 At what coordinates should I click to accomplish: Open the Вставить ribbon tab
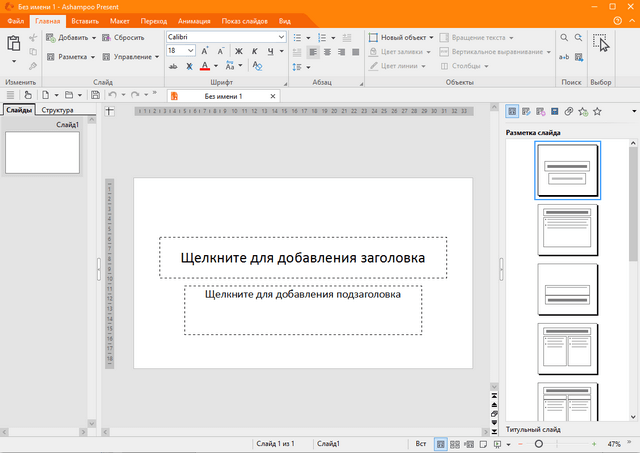point(85,20)
